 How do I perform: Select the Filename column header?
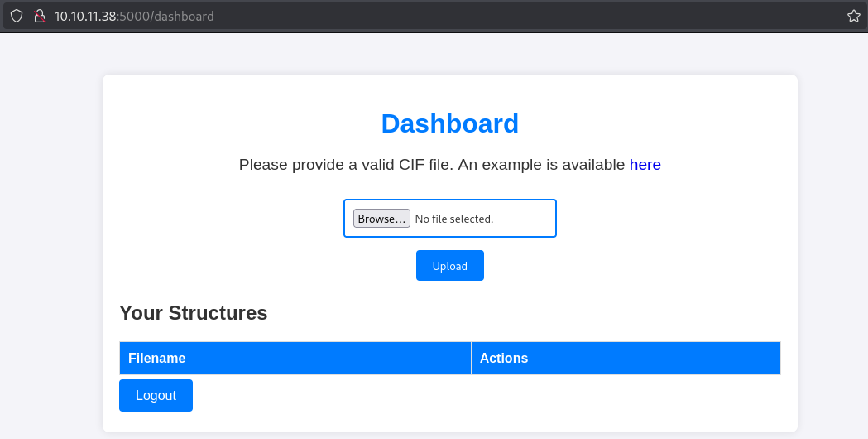156,359
